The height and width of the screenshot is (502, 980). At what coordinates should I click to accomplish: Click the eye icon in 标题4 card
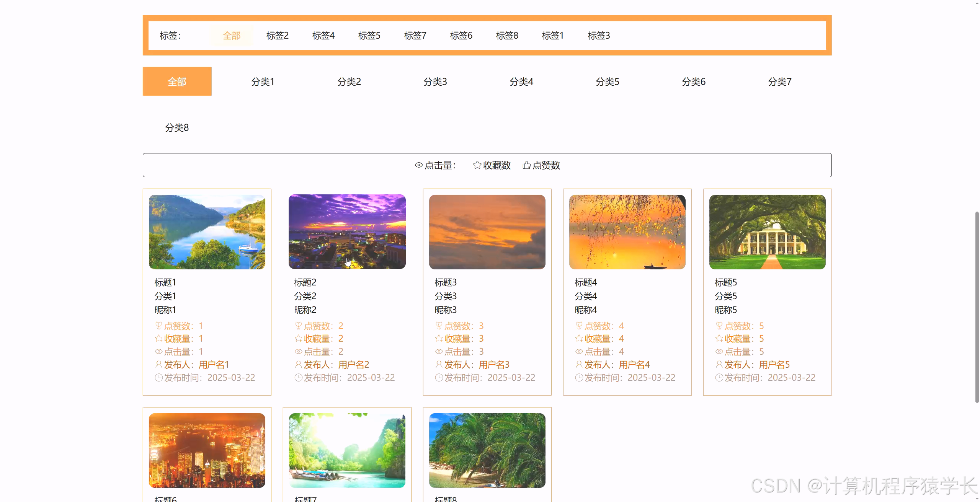tap(579, 352)
